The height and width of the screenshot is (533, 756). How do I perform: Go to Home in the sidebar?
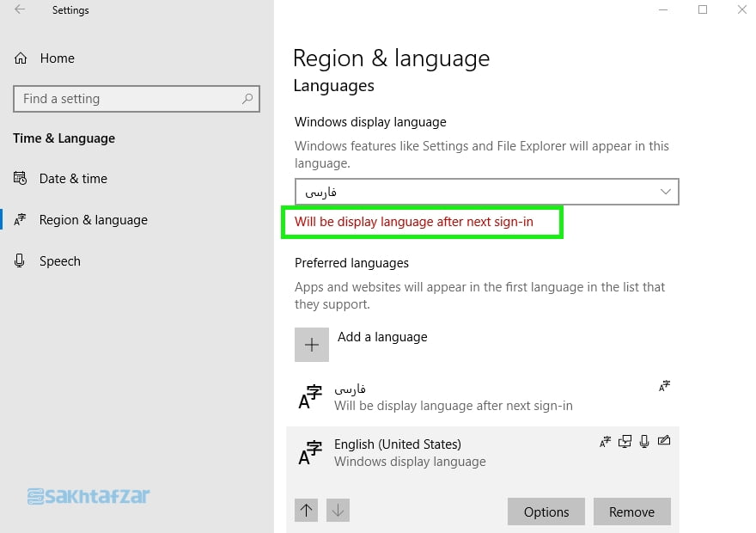(57, 58)
